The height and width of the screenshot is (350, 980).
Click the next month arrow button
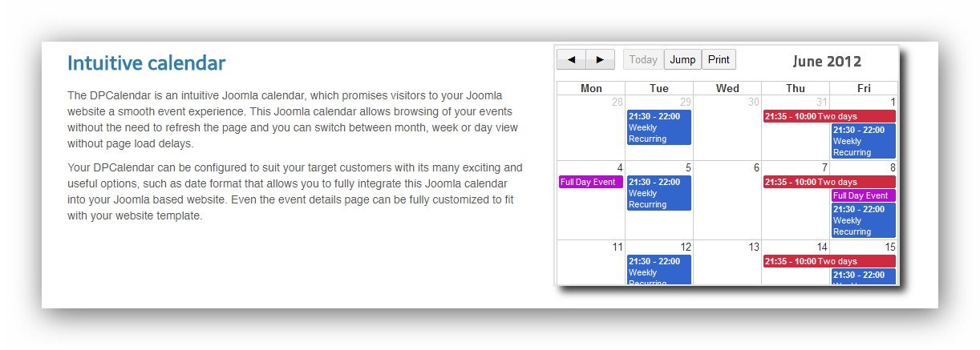(x=601, y=59)
